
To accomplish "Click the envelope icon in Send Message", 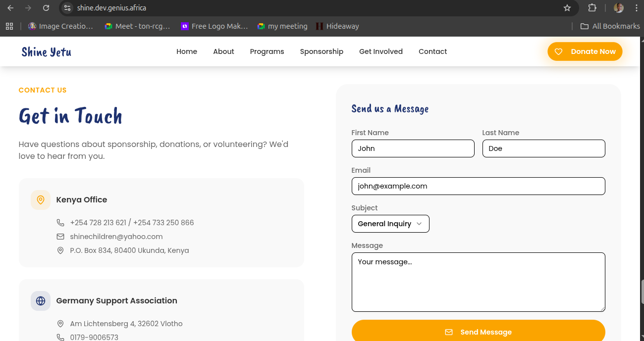I will pyautogui.click(x=449, y=332).
